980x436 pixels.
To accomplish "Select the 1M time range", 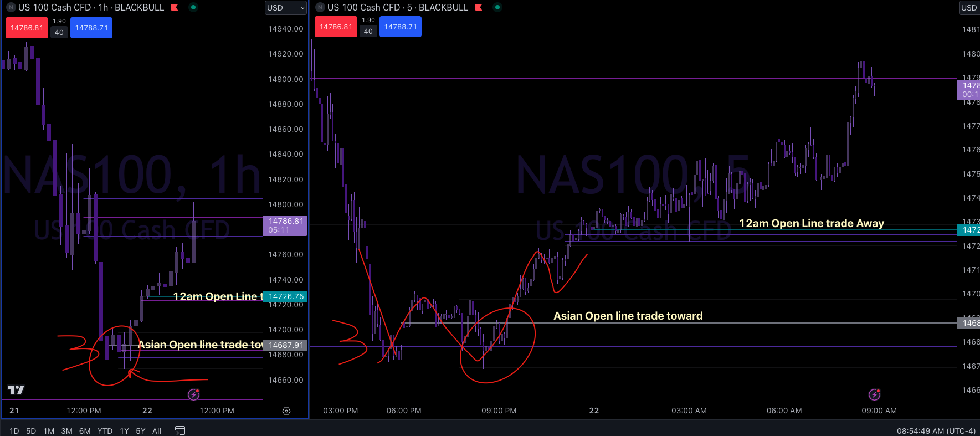I will point(49,431).
